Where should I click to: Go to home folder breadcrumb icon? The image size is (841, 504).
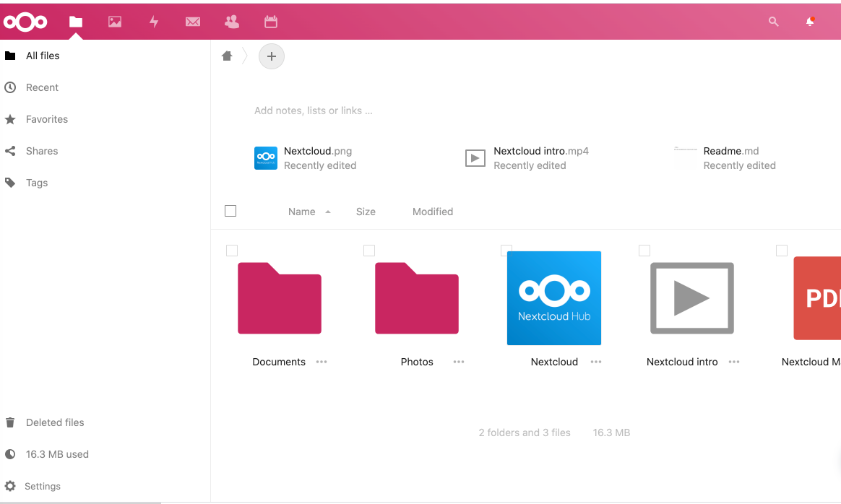click(x=227, y=56)
